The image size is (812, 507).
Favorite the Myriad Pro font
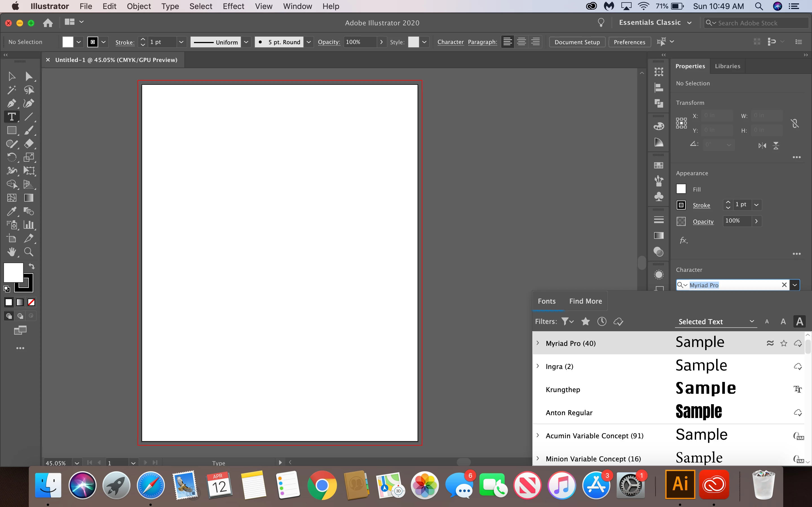784,343
